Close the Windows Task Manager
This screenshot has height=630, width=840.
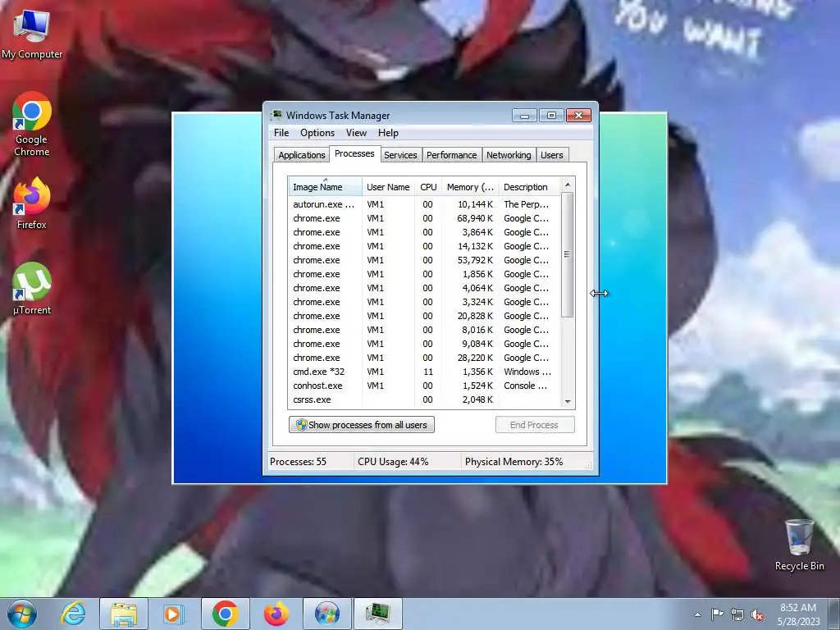click(578, 115)
